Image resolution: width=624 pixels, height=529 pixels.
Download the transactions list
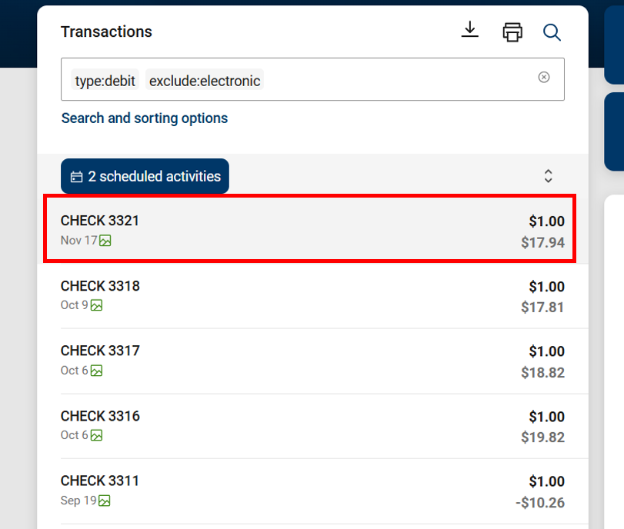click(470, 31)
